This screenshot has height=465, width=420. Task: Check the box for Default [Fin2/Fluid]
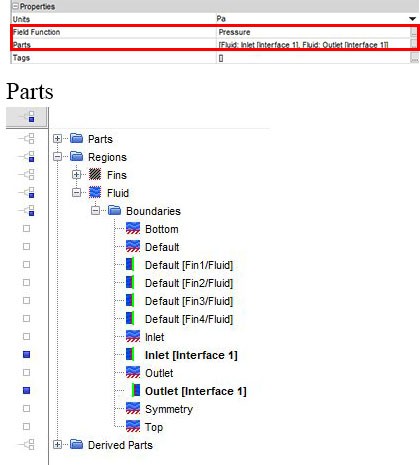tap(26, 283)
